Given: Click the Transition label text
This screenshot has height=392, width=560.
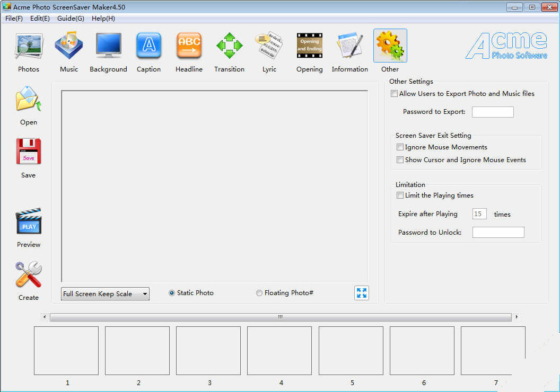Looking at the screenshot, I should (x=229, y=69).
